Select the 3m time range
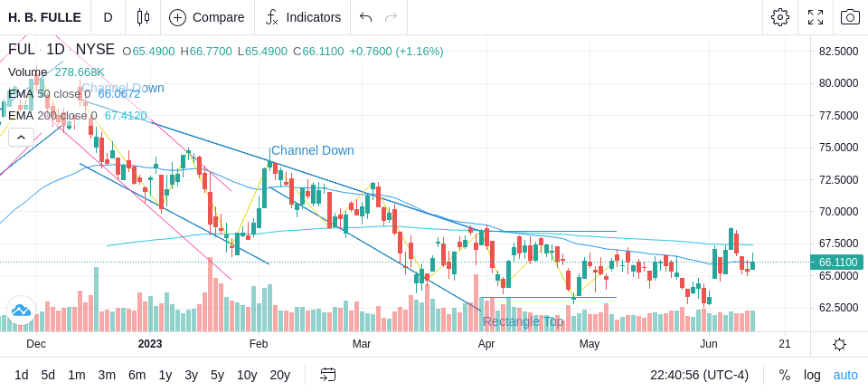 pyautogui.click(x=107, y=375)
